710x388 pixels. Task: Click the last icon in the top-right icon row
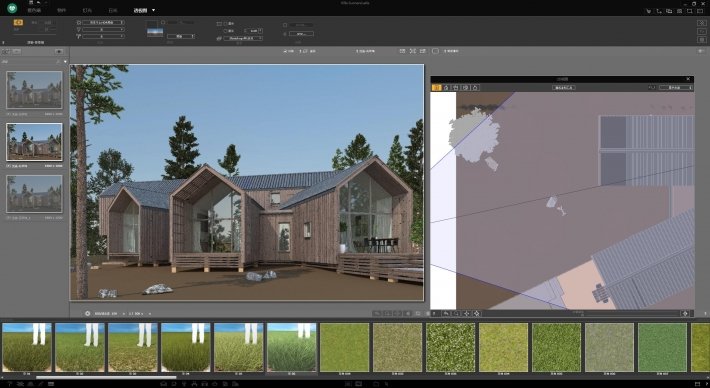(x=700, y=11)
